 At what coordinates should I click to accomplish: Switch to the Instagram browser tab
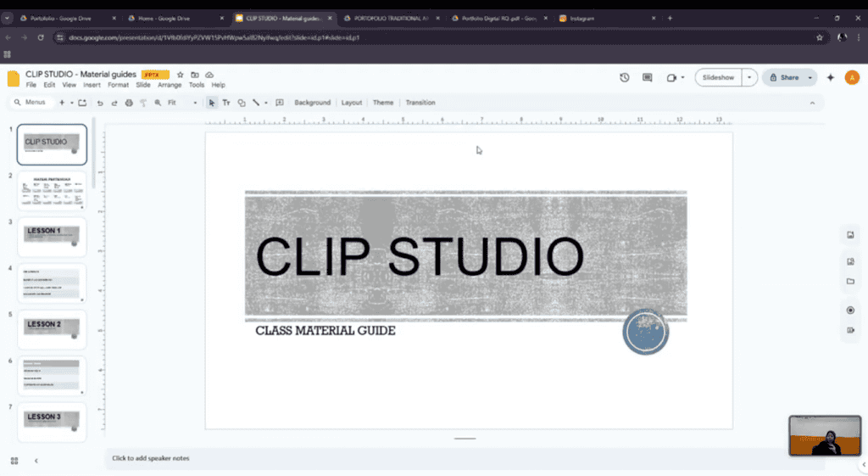click(x=605, y=19)
